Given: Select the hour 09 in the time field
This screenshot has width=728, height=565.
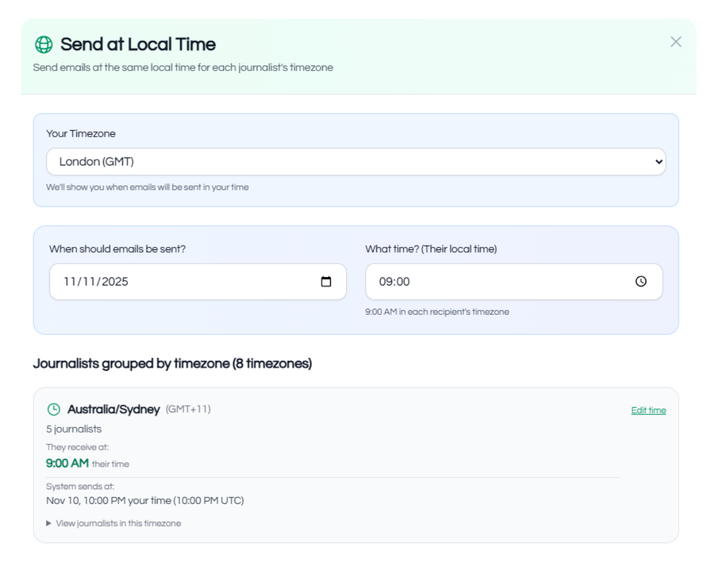Looking at the screenshot, I should [386, 282].
